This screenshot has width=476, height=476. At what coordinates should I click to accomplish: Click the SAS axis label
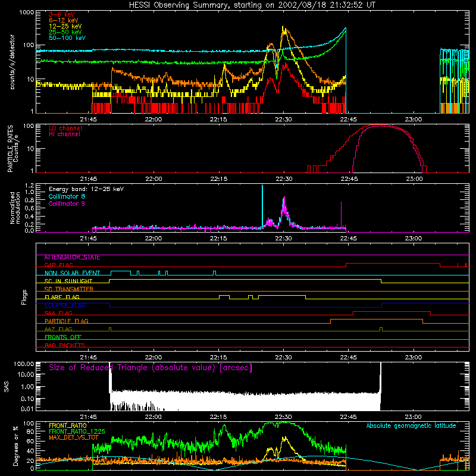tap(6, 387)
